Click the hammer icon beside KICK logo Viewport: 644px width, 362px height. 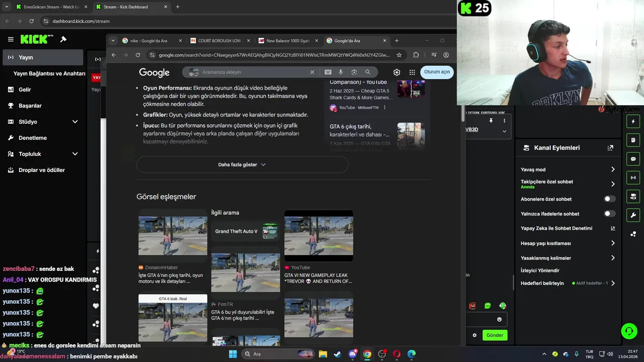tap(63, 39)
